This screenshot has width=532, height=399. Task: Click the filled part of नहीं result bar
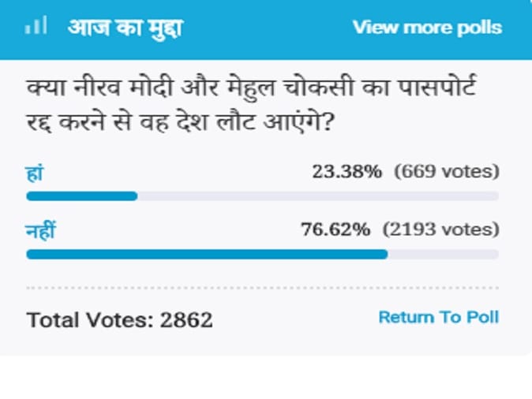click(x=207, y=255)
